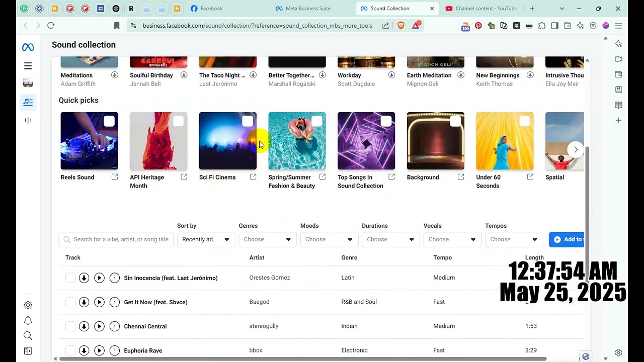
Task: Open Sci Fi Cinema external link icon
Action: (253, 177)
